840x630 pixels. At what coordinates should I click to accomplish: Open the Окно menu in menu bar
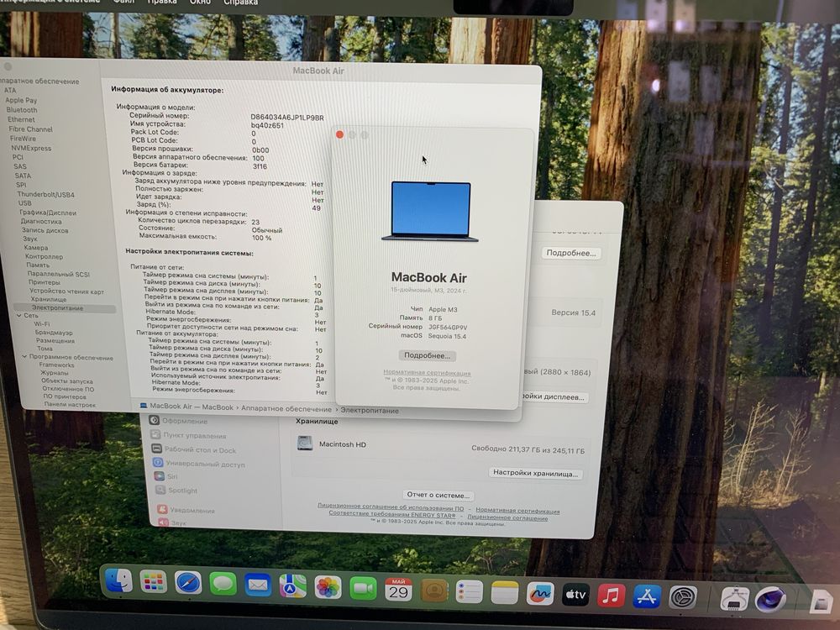[201, 3]
